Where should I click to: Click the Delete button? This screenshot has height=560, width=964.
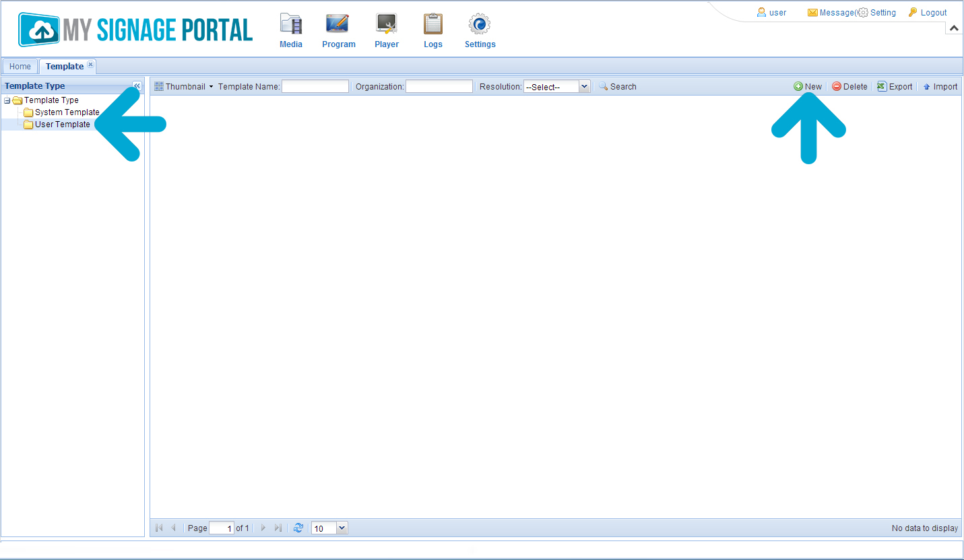point(849,87)
